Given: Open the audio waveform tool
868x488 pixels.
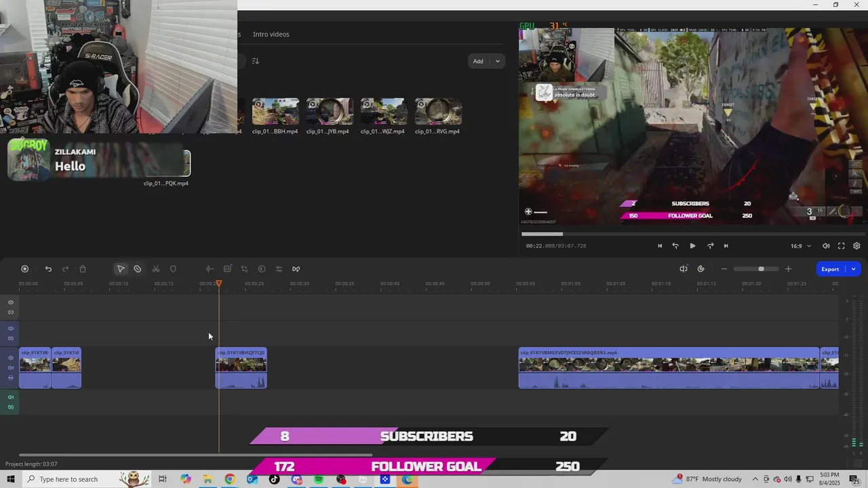Looking at the screenshot, I should [x=210, y=269].
